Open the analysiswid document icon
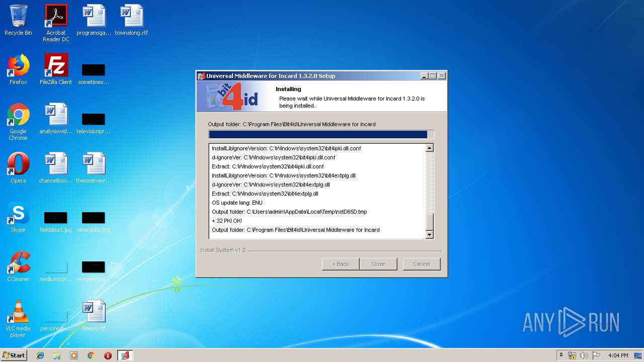This screenshot has width=644, height=362. tap(56, 119)
